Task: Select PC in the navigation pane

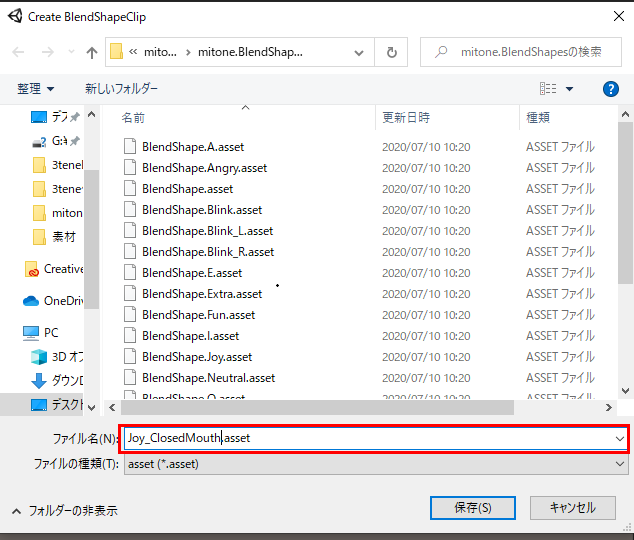Action: coord(40,333)
